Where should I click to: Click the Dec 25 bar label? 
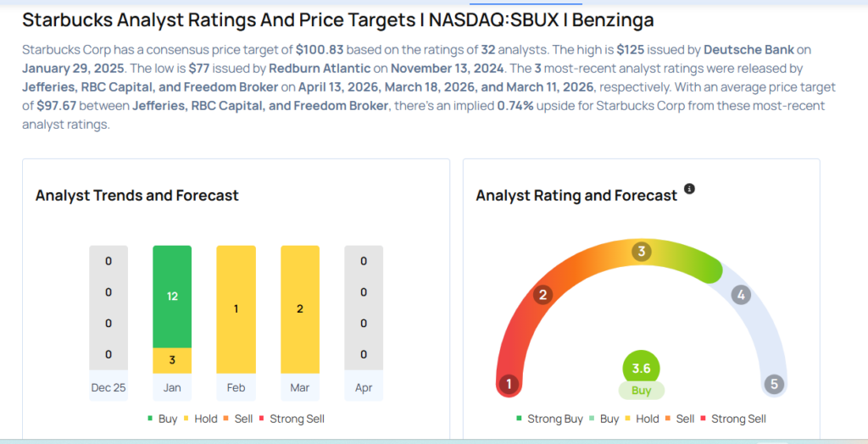point(108,388)
